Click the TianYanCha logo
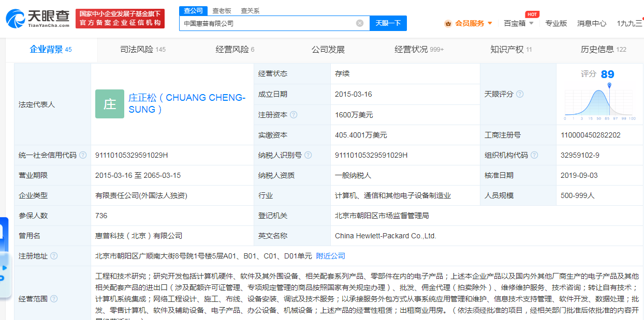This screenshot has width=644, height=320. 38,18
